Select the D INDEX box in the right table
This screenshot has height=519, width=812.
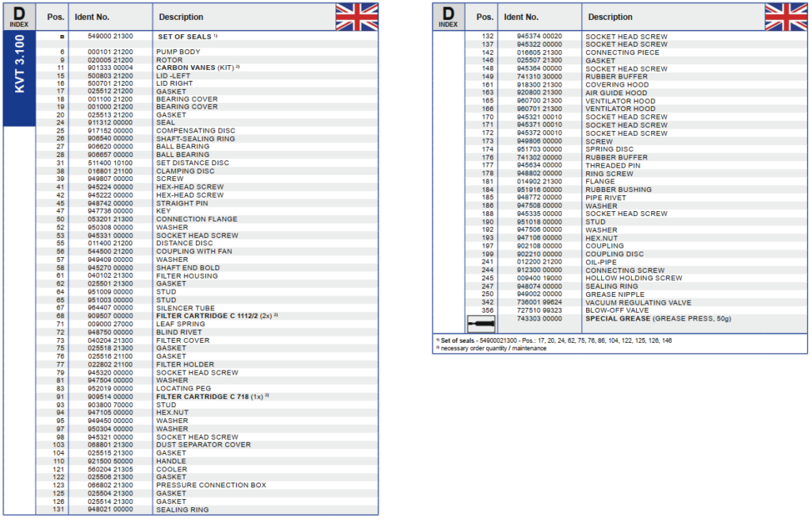(x=448, y=17)
